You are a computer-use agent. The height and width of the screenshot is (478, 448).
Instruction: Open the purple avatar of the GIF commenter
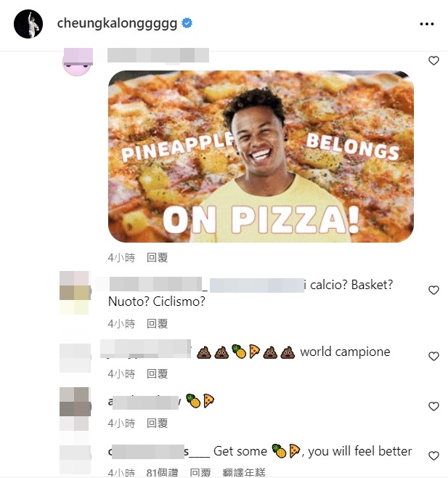tap(78, 61)
